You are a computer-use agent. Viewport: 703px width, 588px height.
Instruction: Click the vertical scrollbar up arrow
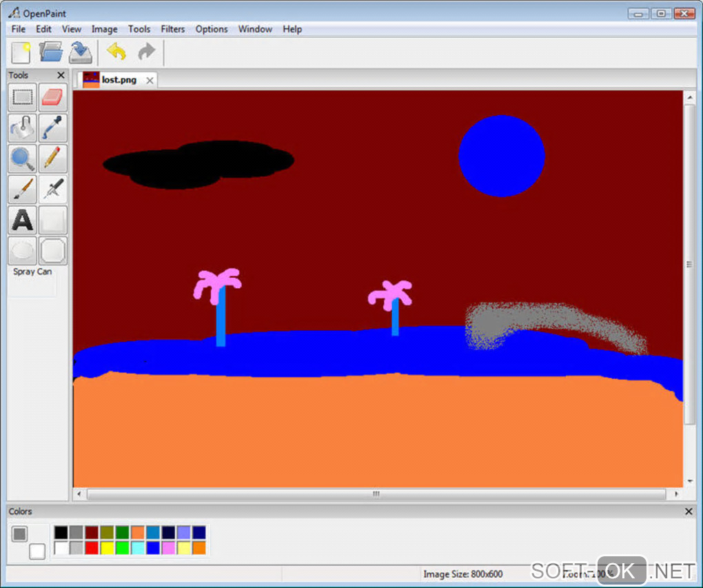pos(689,97)
